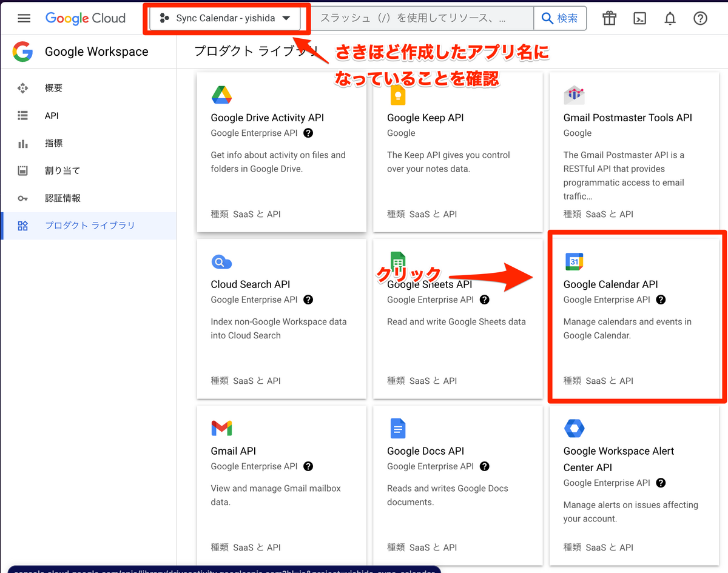Click the API list icon in sidebar
Viewport: 728px width, 573px height.
[23, 115]
